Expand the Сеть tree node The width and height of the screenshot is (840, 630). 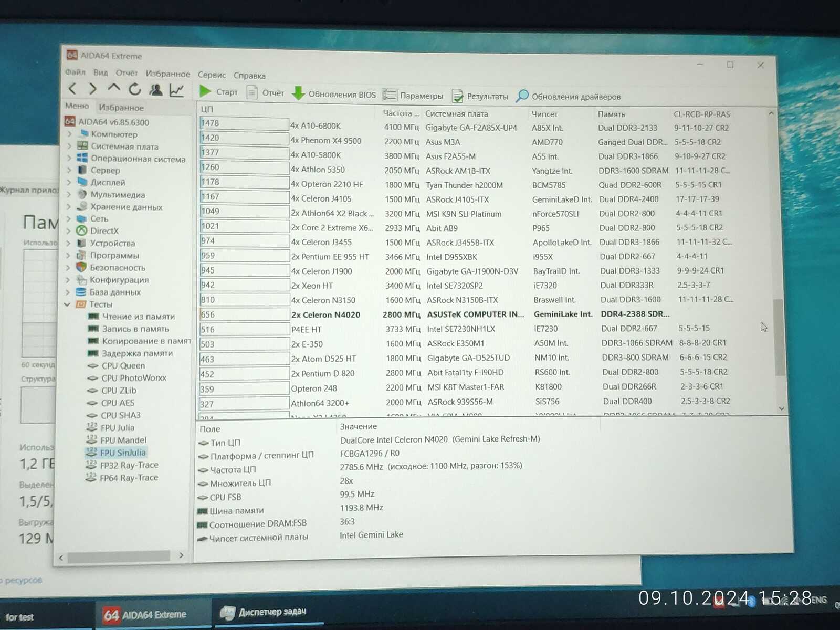(69, 218)
